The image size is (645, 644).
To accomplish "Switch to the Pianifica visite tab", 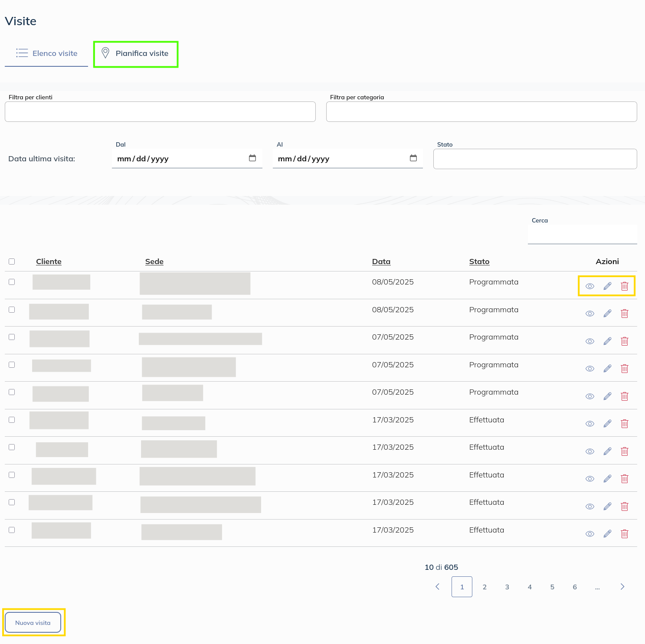I will [135, 54].
